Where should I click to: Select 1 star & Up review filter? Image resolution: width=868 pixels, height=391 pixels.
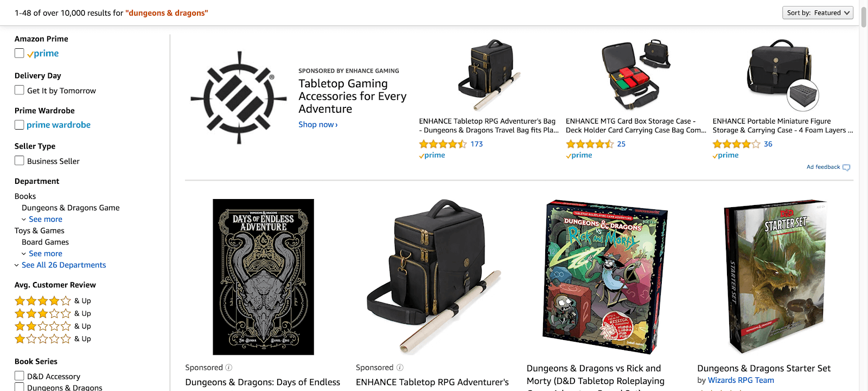coord(53,339)
